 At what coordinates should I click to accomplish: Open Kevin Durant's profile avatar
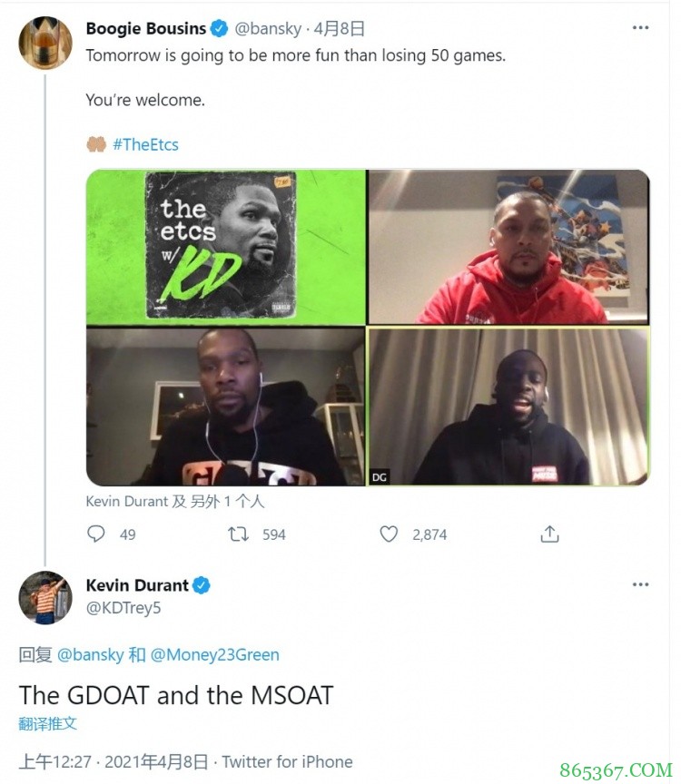[x=45, y=598]
